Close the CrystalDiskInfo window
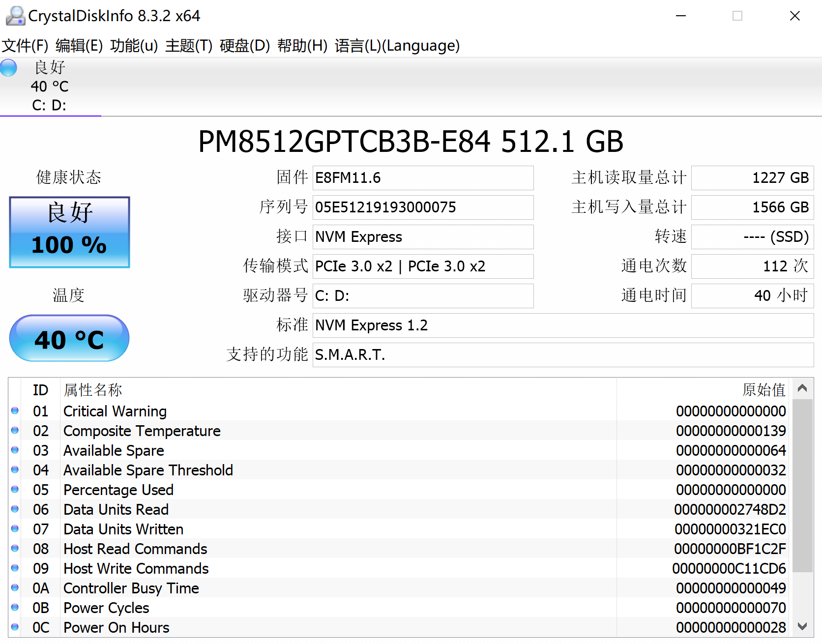The height and width of the screenshot is (644, 822). pyautogui.click(x=795, y=16)
